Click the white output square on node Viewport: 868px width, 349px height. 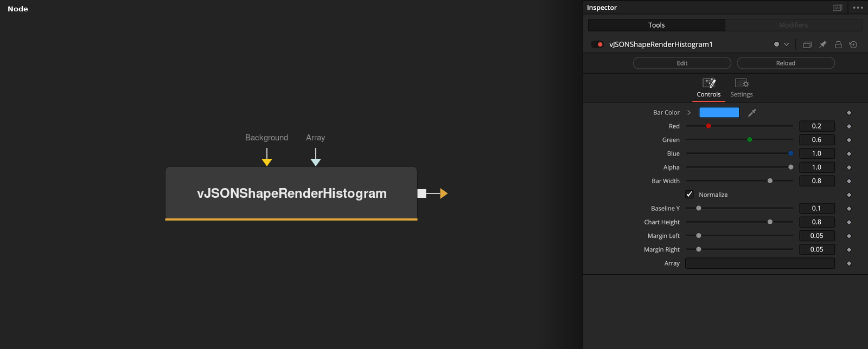[x=422, y=193]
